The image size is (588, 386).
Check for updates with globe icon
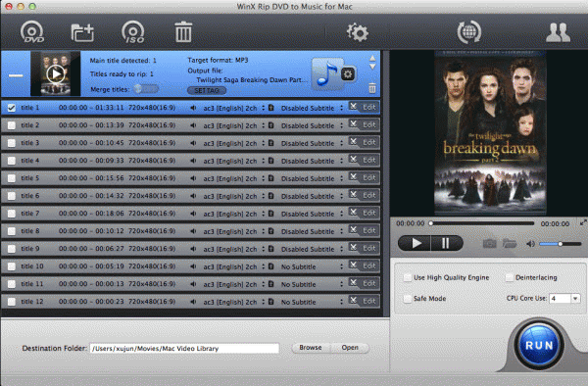(469, 32)
